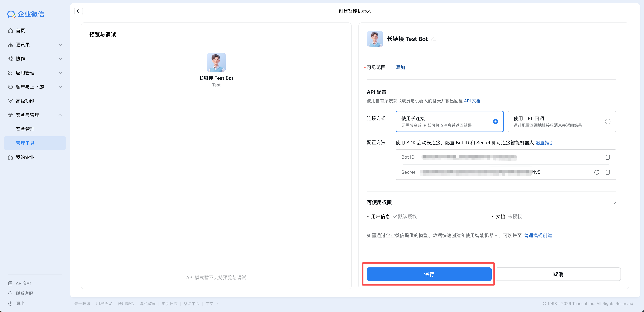
Task: Regenerate the Secret with refresh icon
Action: [597, 172]
